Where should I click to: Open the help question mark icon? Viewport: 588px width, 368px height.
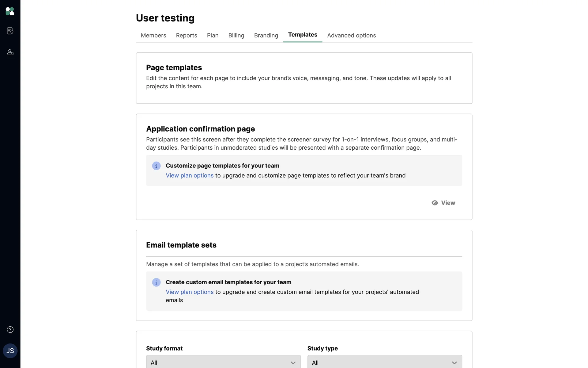(x=10, y=330)
